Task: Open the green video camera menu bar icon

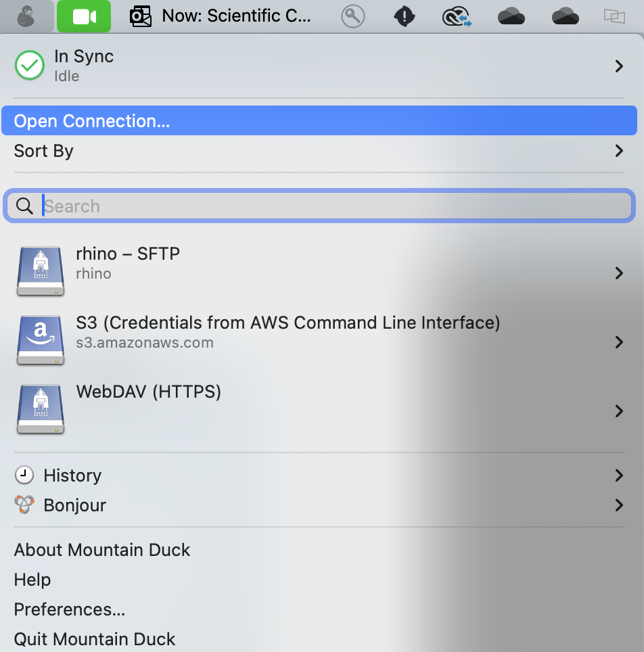Action: 84,16
